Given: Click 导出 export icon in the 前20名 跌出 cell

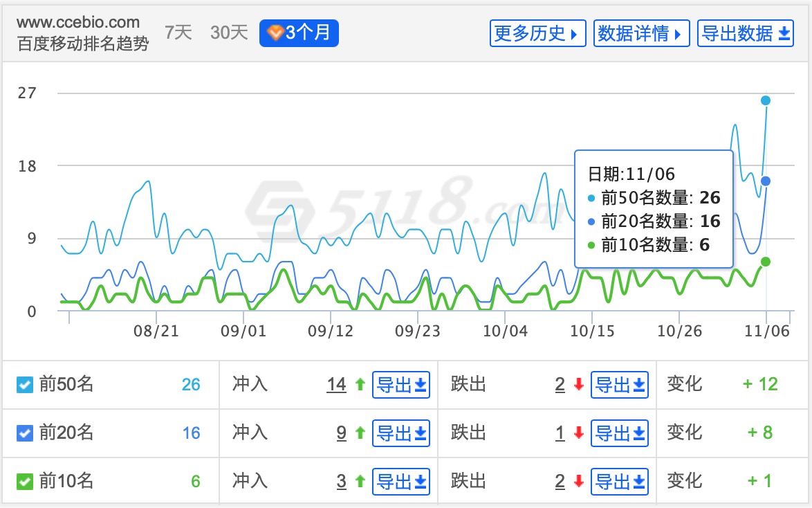Looking at the screenshot, I should point(640,433).
